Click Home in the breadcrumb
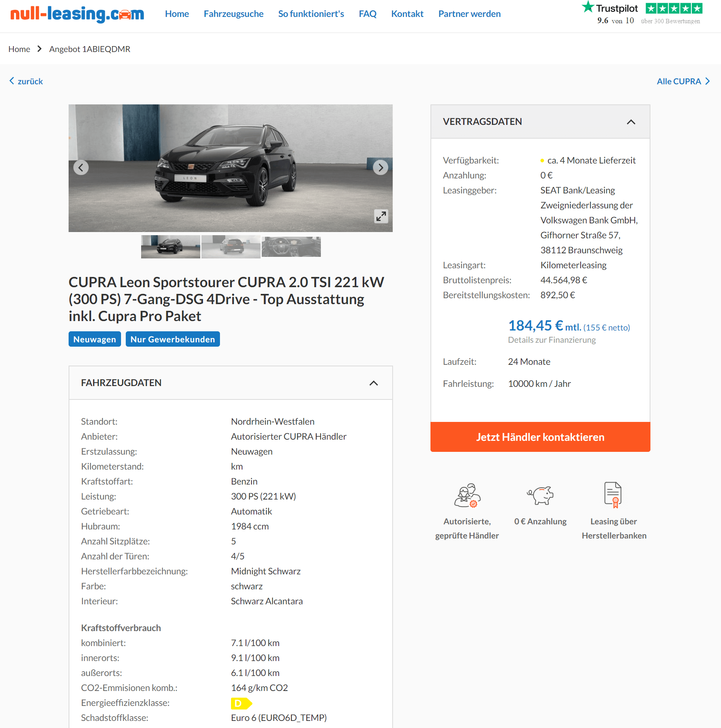This screenshot has height=728, width=721. click(x=19, y=49)
